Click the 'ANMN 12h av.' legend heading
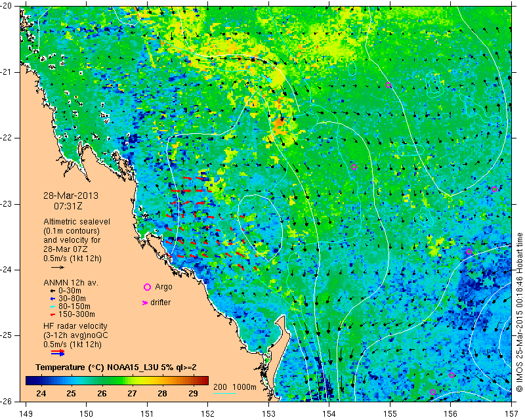 [x=71, y=283]
